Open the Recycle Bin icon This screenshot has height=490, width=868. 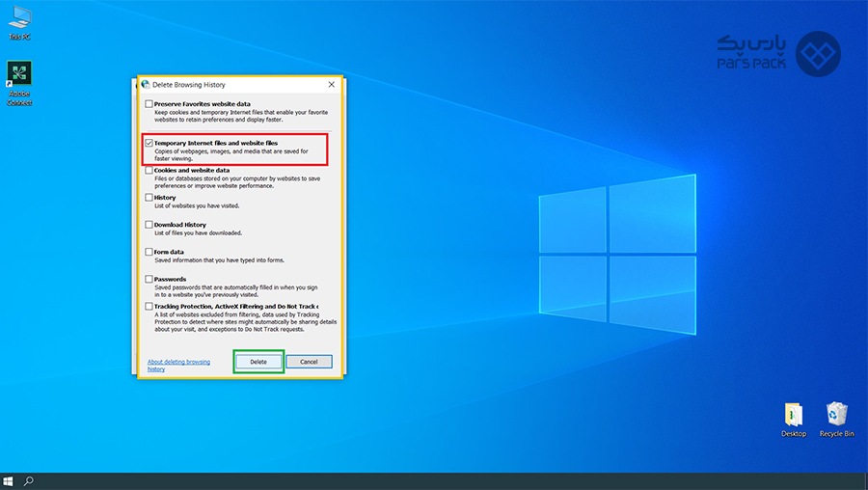coord(836,420)
